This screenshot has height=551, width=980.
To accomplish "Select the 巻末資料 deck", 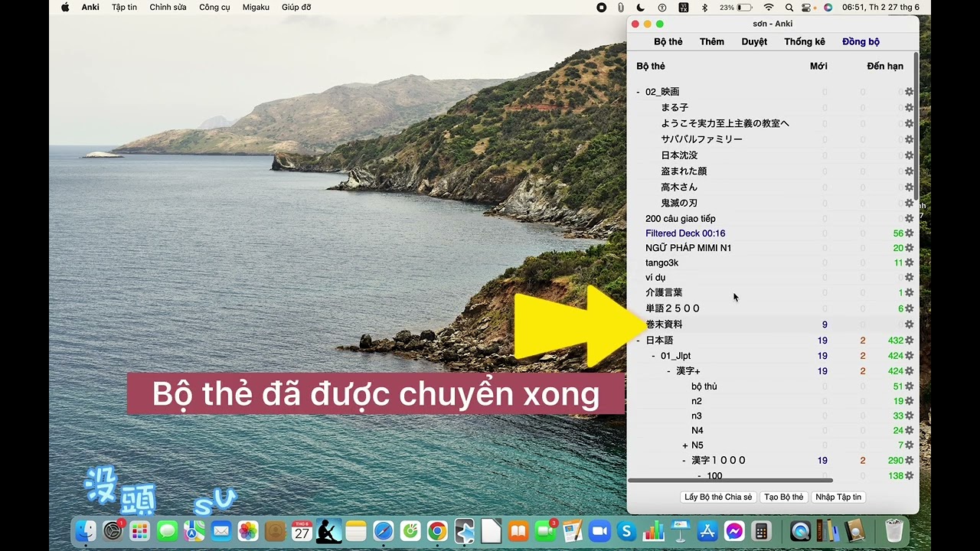I will pyautogui.click(x=664, y=324).
